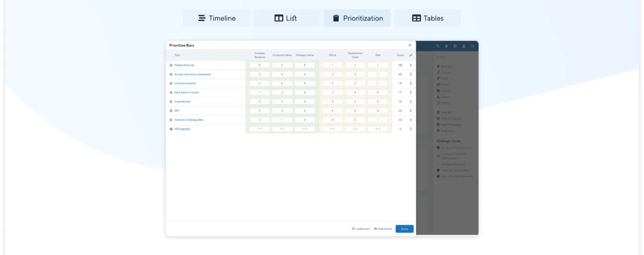The width and height of the screenshot is (644, 255).
Task: Edit Operational Costs field for New Admin Console
Action: click(x=355, y=93)
